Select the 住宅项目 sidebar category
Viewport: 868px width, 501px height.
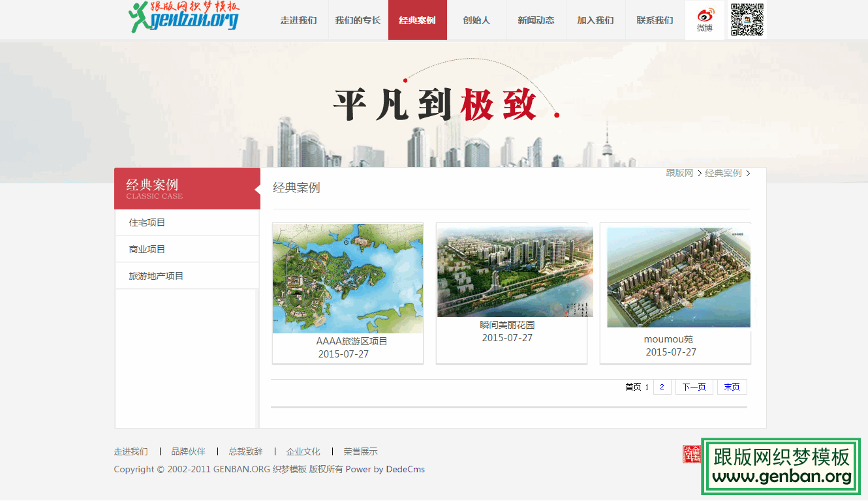(147, 222)
